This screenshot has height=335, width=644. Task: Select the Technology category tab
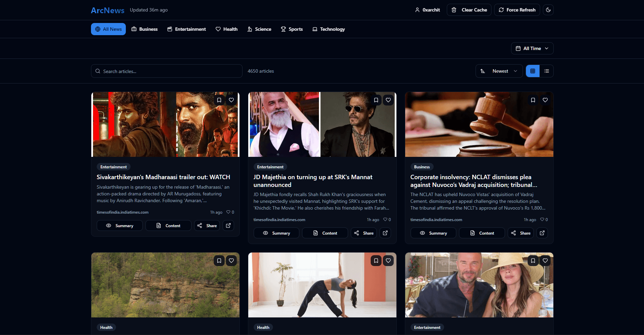coord(328,29)
